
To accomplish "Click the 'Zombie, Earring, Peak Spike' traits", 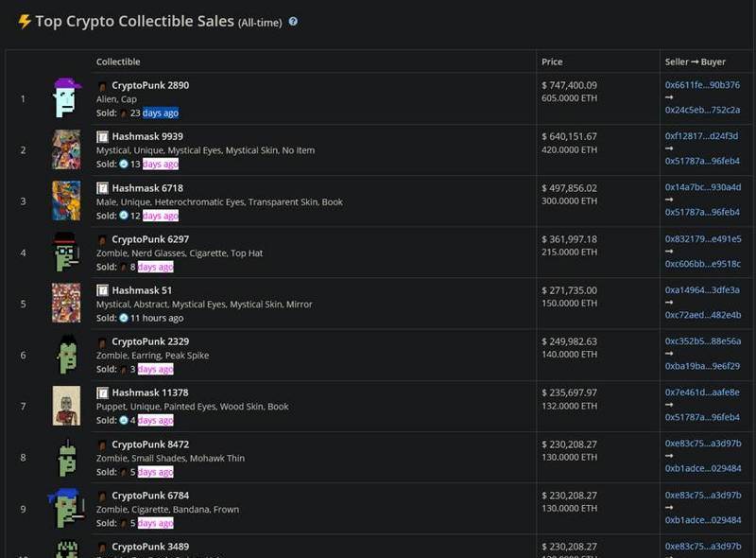I will coord(152,356).
